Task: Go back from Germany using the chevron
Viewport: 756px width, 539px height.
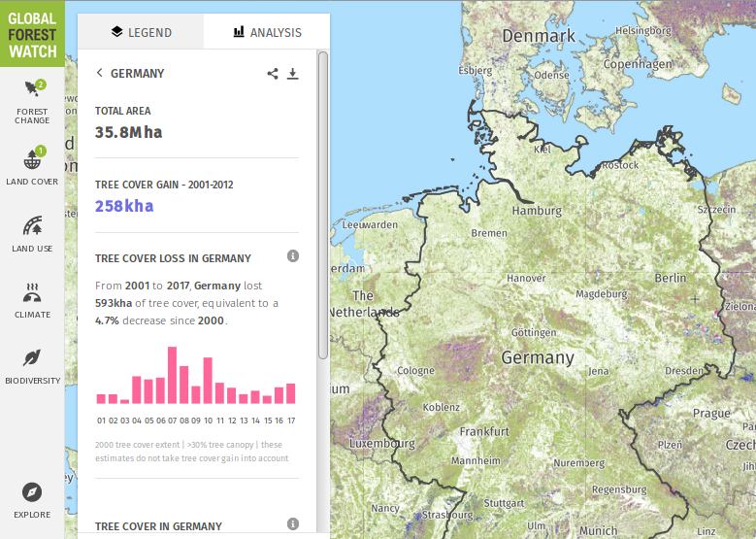Action: (x=99, y=73)
